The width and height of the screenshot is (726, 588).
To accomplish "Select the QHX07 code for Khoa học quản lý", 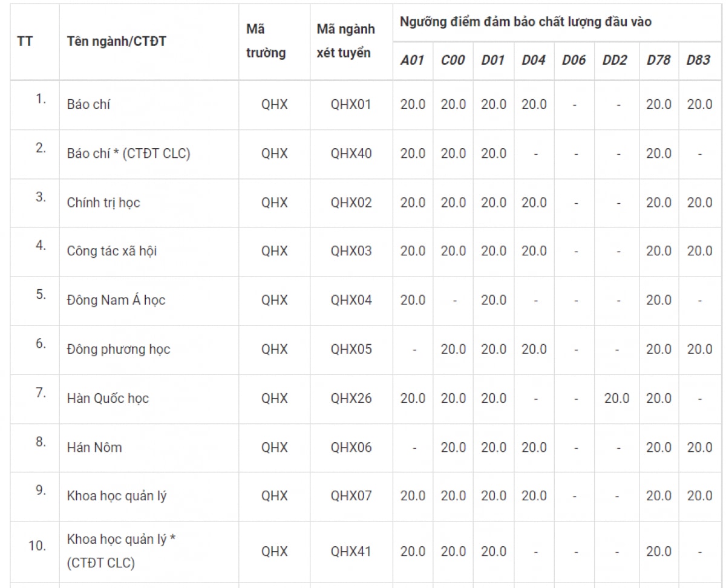I will pos(351,496).
